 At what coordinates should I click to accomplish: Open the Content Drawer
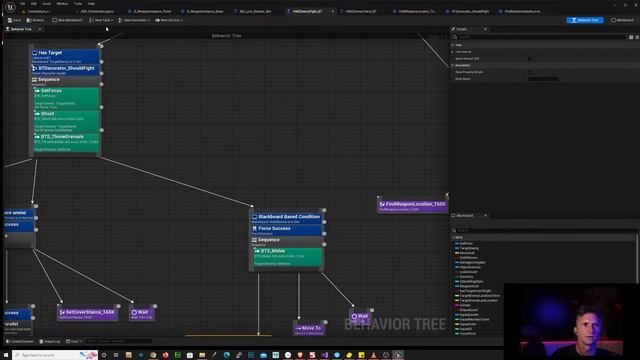tap(20, 341)
